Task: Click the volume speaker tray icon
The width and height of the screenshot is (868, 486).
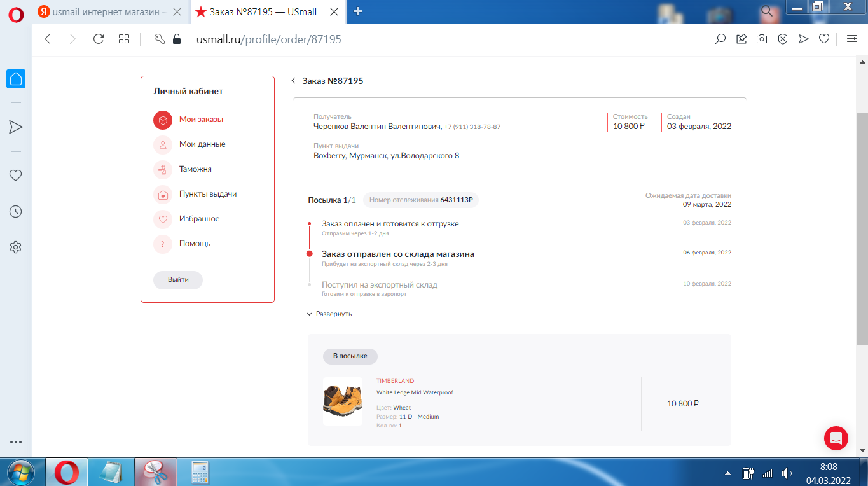Action: coord(787,473)
